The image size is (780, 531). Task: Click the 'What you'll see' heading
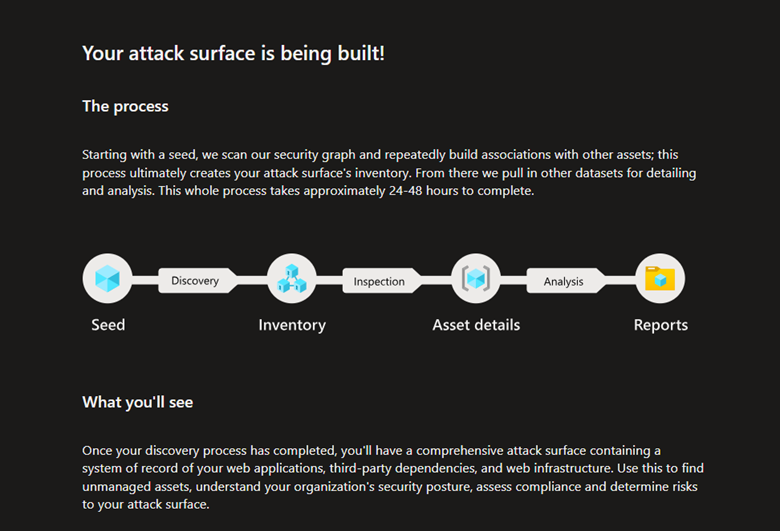click(138, 402)
